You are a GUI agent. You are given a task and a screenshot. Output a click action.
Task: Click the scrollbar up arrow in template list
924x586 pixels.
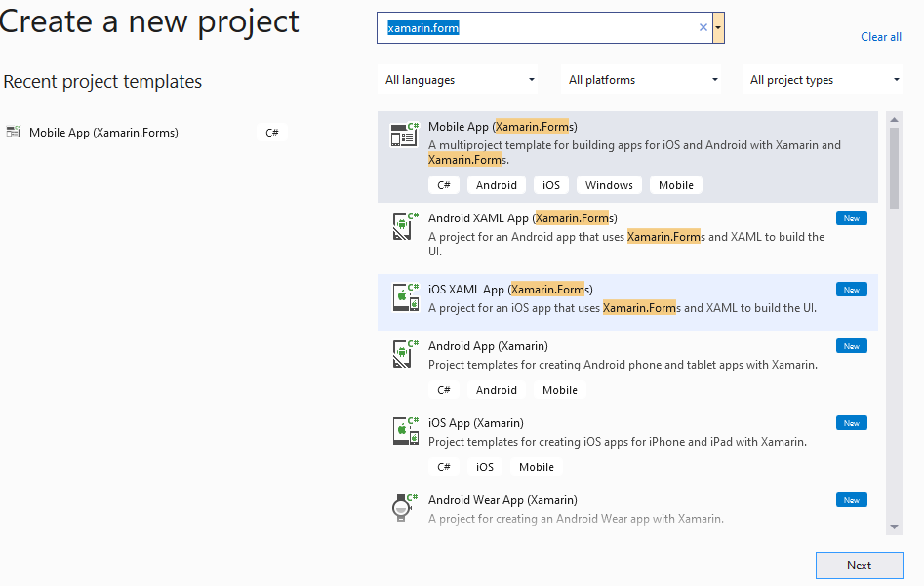894,119
